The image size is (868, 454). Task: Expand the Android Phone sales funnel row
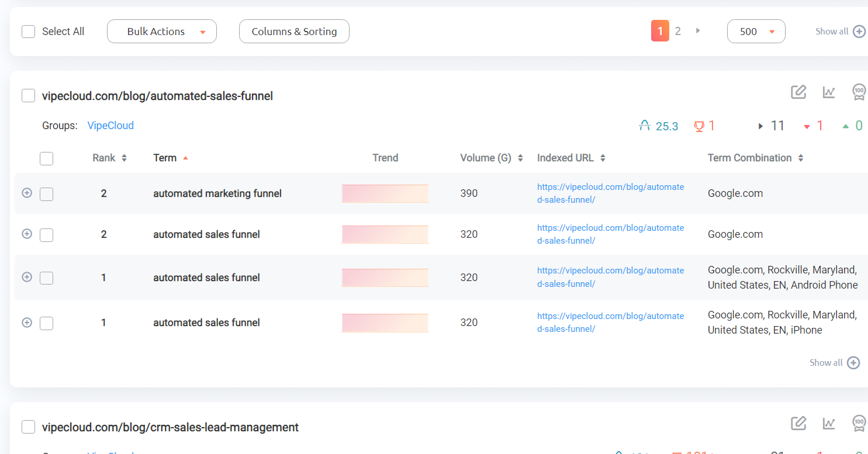pos(27,277)
